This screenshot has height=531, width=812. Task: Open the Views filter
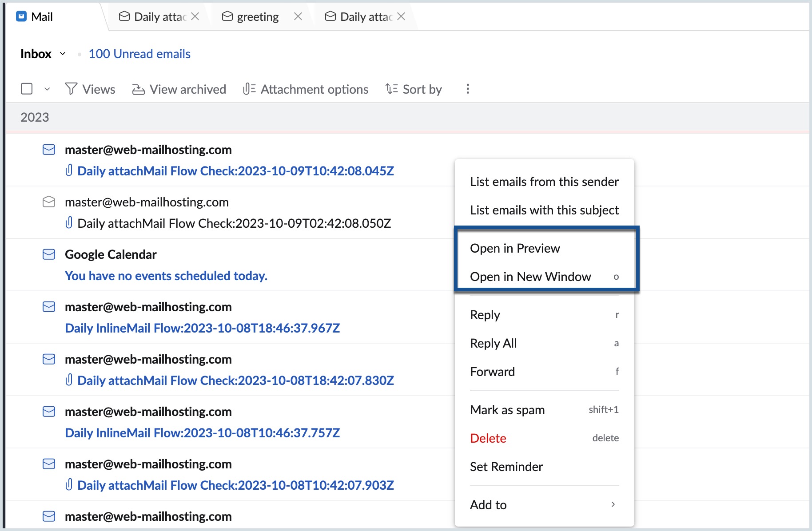point(90,89)
